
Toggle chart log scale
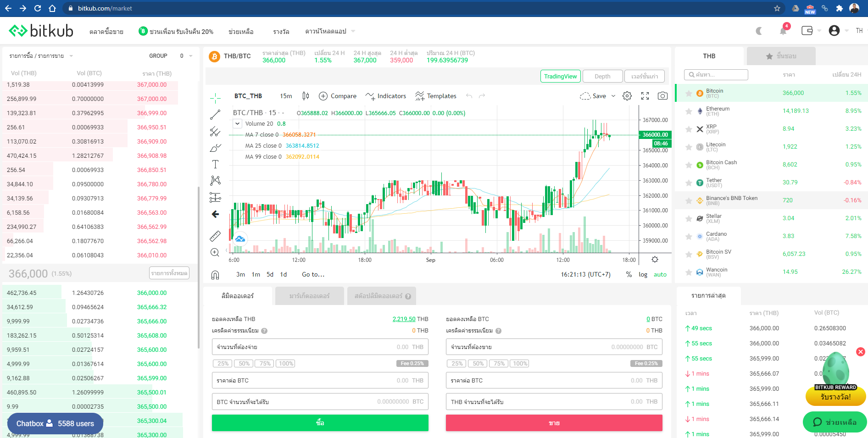tap(643, 274)
